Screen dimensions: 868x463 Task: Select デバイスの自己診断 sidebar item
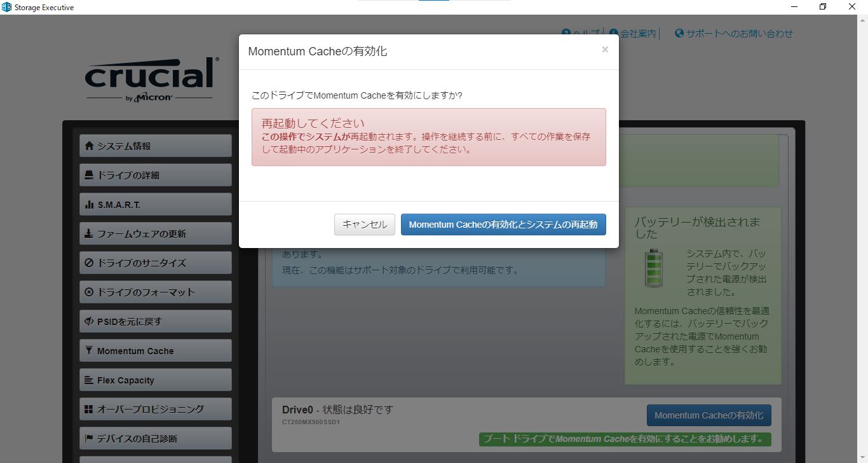(156, 438)
